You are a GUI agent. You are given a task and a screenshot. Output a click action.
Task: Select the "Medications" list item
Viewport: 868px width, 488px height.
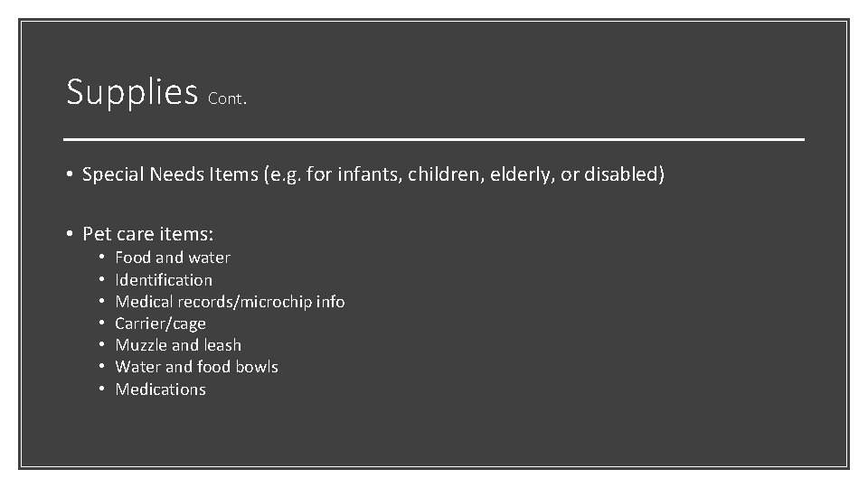tap(160, 389)
